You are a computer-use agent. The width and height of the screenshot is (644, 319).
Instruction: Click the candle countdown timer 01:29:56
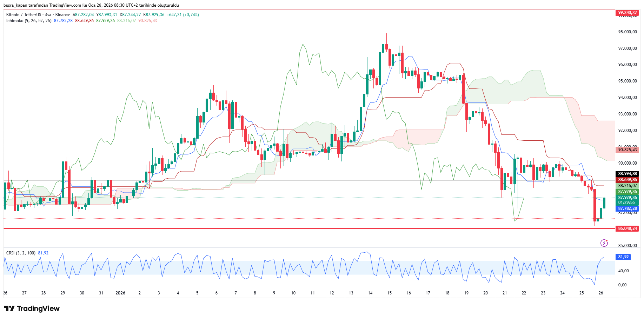627,202
